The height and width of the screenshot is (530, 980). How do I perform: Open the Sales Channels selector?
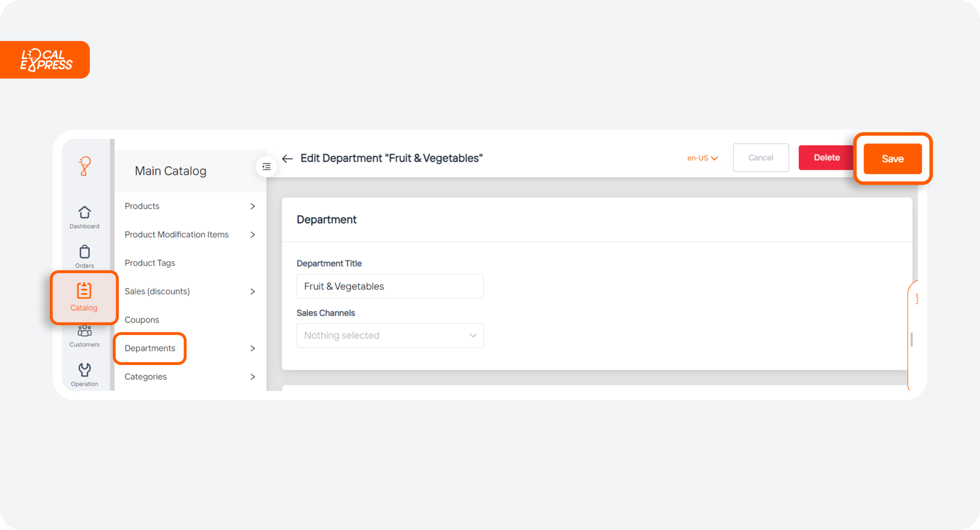389,335
